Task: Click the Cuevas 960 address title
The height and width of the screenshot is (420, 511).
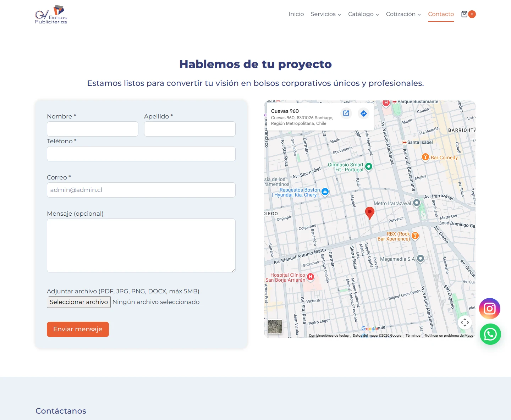Action: (285, 111)
